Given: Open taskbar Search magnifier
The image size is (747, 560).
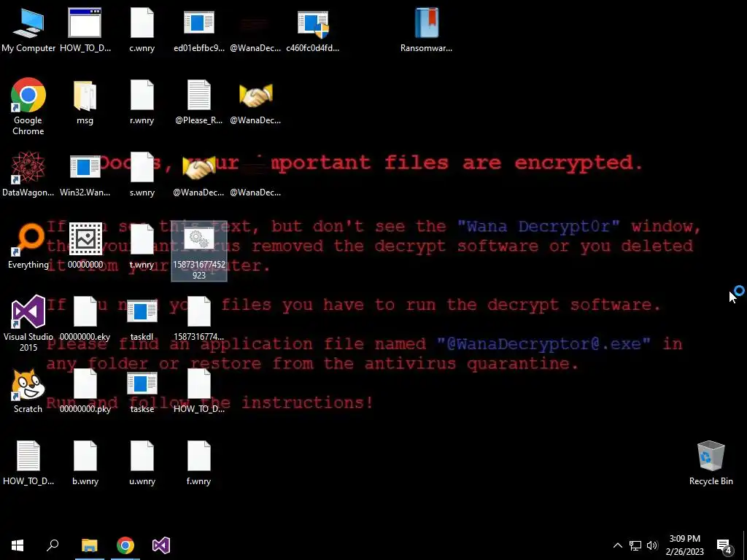Looking at the screenshot, I should point(53,545).
